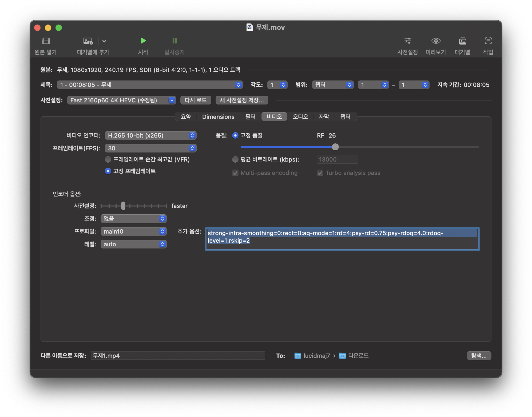Switch to the Dimensions tab
The height and width of the screenshot is (417, 532).
point(218,117)
